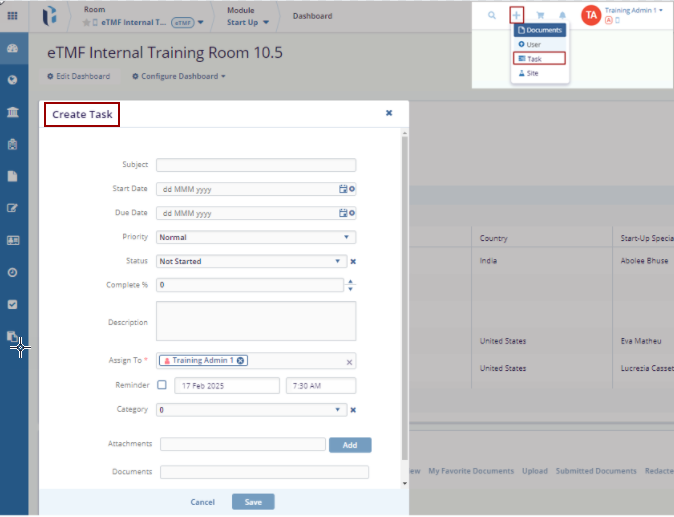The height and width of the screenshot is (517, 674).
Task: Increase Complete % using up arrow
Action: (350, 281)
